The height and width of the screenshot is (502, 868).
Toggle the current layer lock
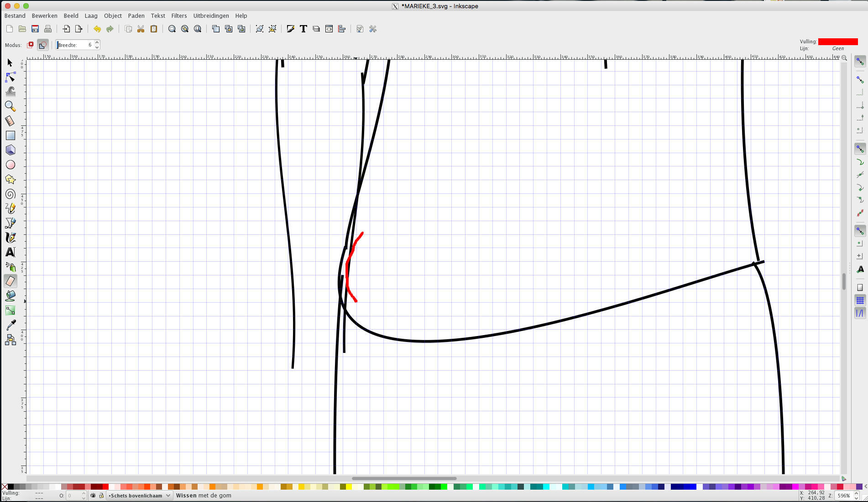101,496
